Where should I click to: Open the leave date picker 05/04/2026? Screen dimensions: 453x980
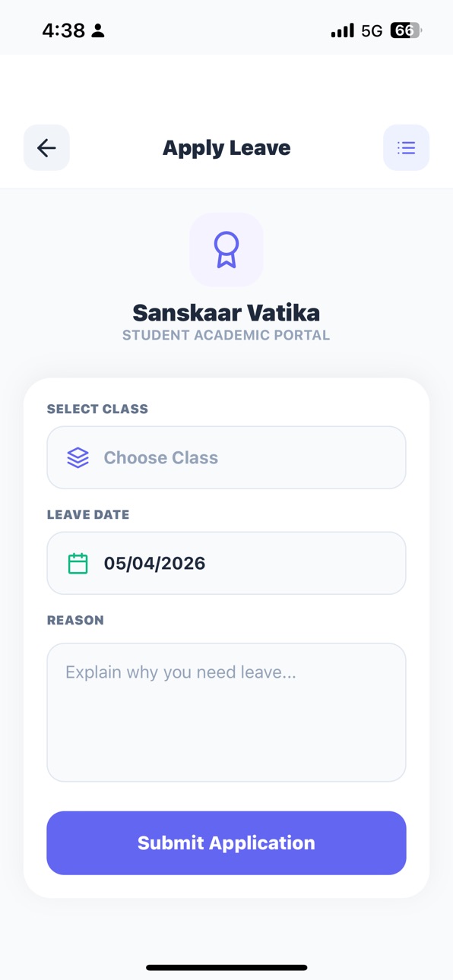(x=226, y=563)
